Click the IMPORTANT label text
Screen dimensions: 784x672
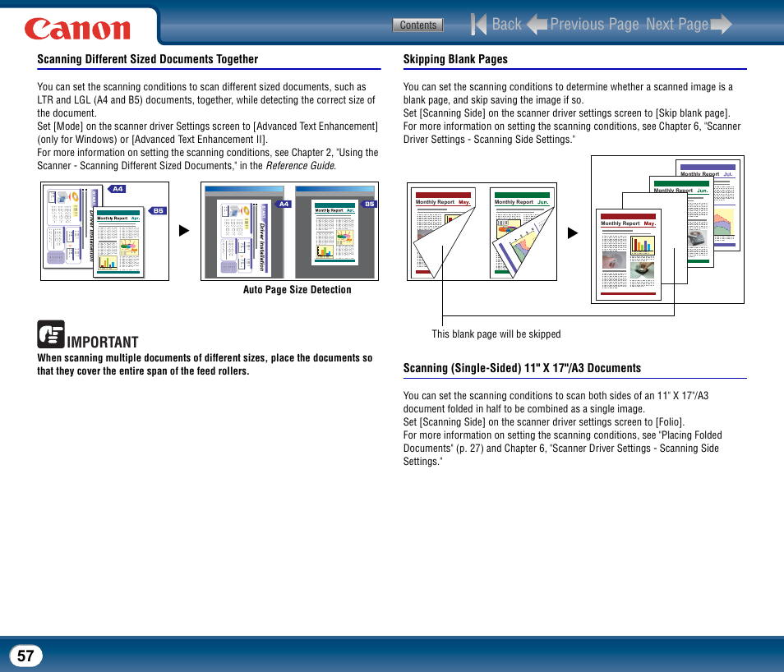click(103, 343)
